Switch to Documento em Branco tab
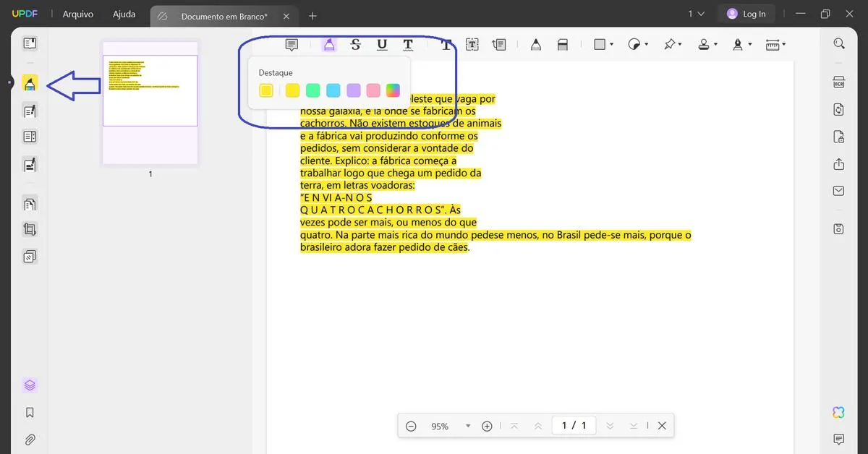Screen dimensions: 868x454 point(223,15)
